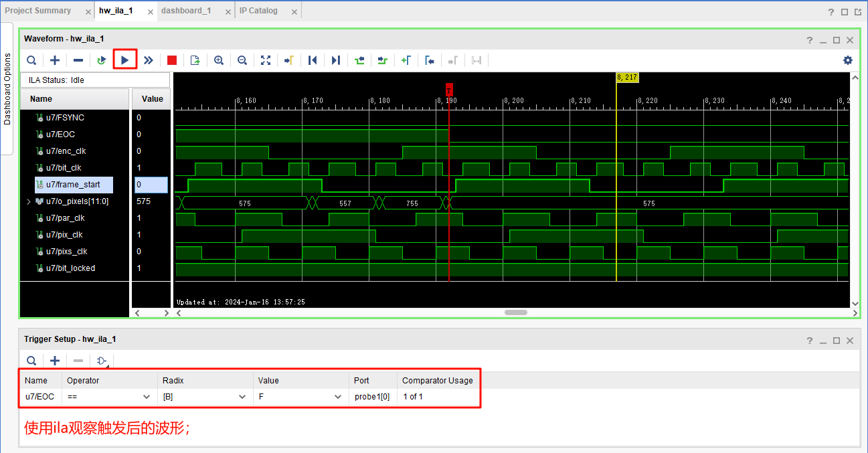Select the u7/frame_start signal
Viewport: 868px width, 453px height.
coord(74,185)
